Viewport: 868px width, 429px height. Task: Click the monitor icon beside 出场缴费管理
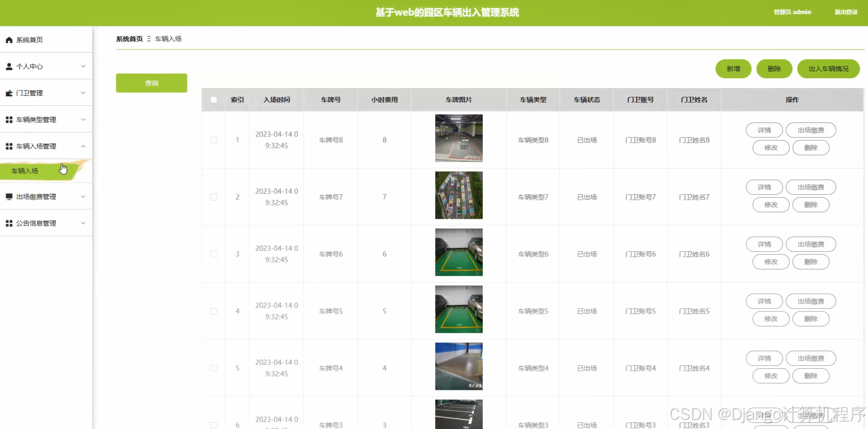tap(9, 197)
